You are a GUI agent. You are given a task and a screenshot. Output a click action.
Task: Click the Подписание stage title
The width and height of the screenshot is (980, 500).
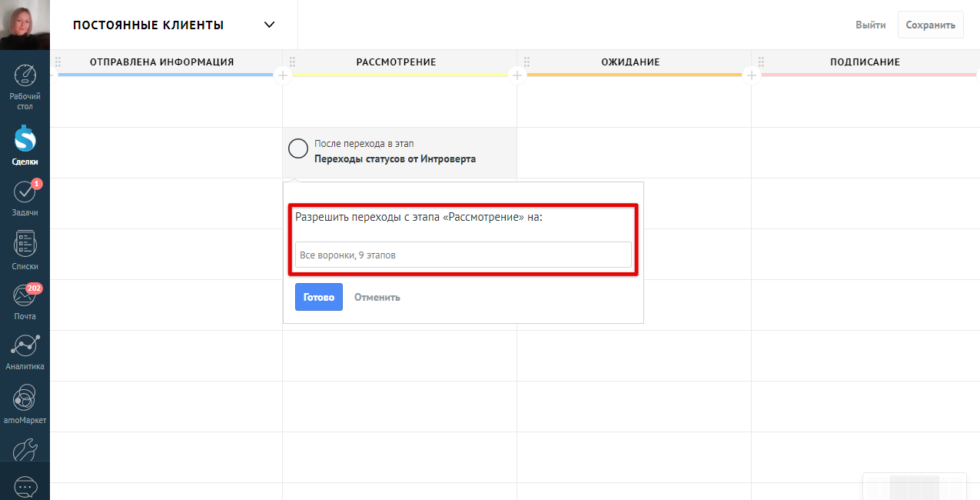[x=865, y=62]
